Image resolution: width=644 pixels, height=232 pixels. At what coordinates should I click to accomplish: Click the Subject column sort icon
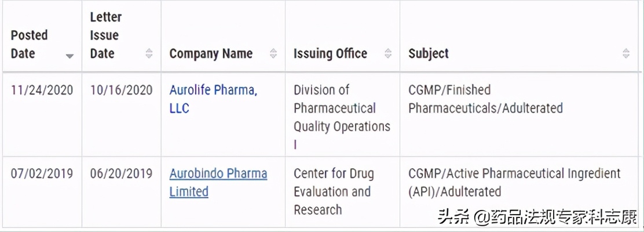626,53
